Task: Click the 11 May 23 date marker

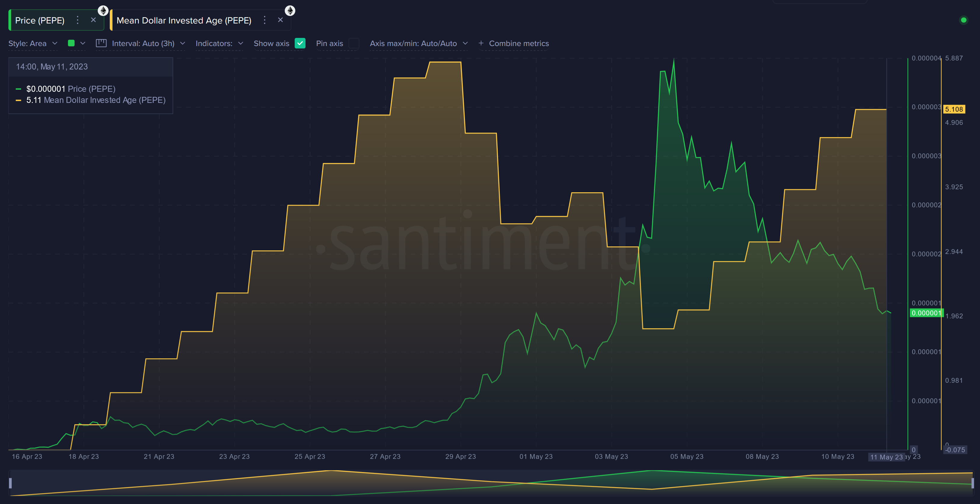Action: (x=886, y=457)
